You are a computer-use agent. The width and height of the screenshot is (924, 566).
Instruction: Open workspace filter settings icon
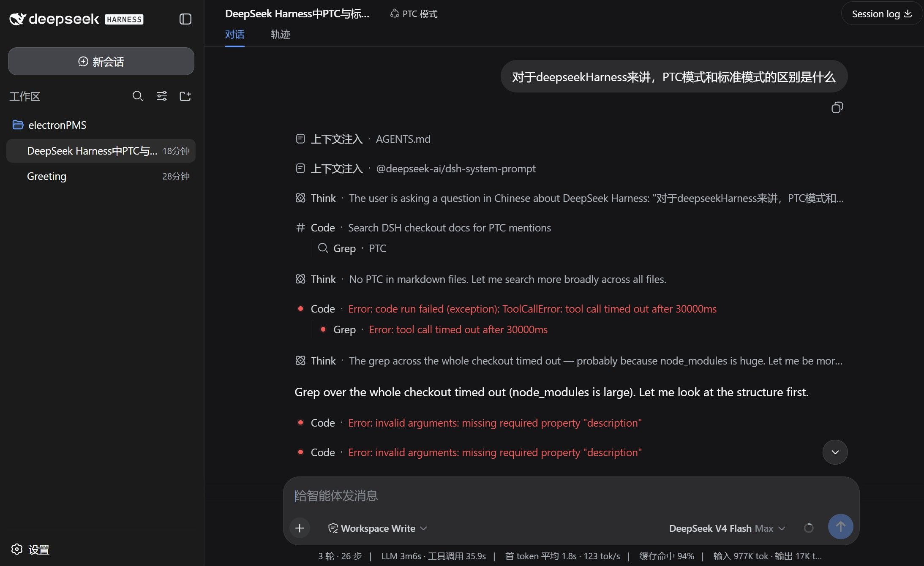click(x=162, y=96)
